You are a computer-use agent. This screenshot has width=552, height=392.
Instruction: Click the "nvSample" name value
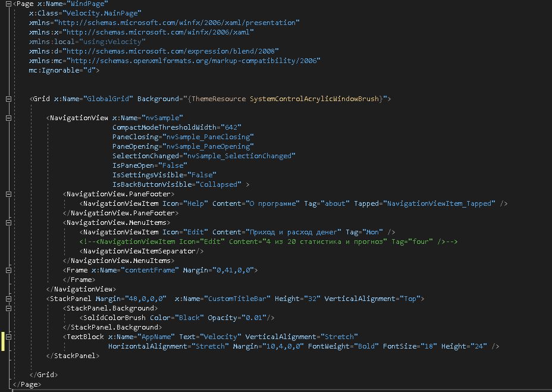pyautogui.click(x=162, y=118)
